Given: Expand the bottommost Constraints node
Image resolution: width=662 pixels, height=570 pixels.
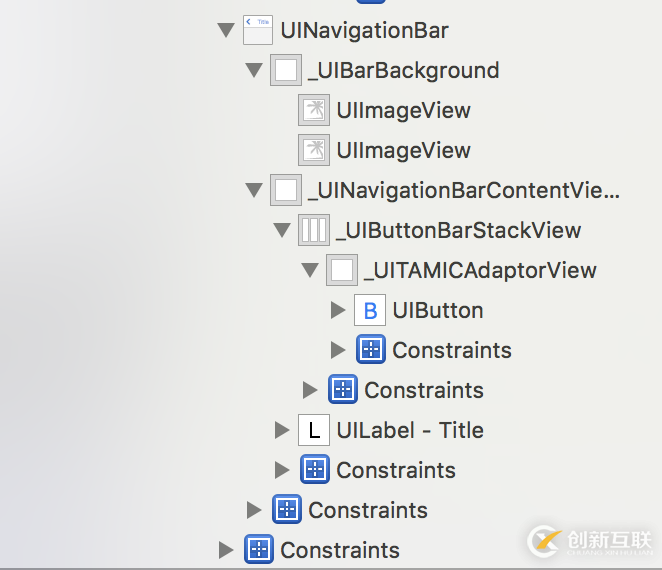Looking at the screenshot, I should click(226, 549).
